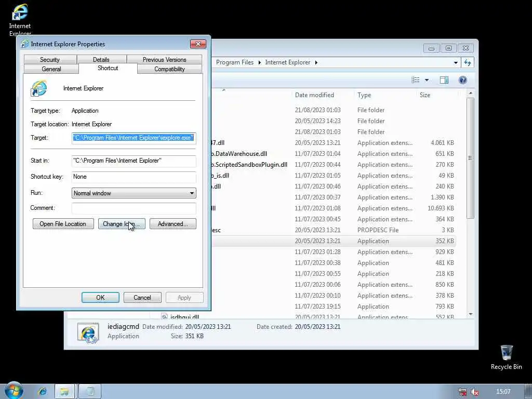
Task: Switch to the Previous Versions tab
Action: tap(164, 60)
